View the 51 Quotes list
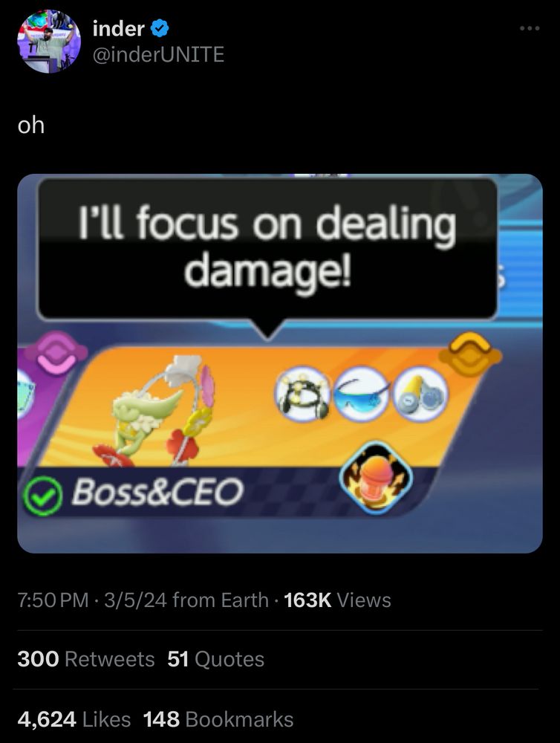Image resolution: width=560 pixels, height=743 pixels. click(x=215, y=659)
